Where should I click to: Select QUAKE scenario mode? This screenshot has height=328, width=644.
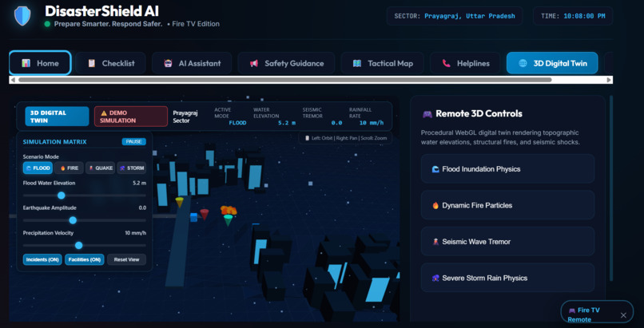100,168
